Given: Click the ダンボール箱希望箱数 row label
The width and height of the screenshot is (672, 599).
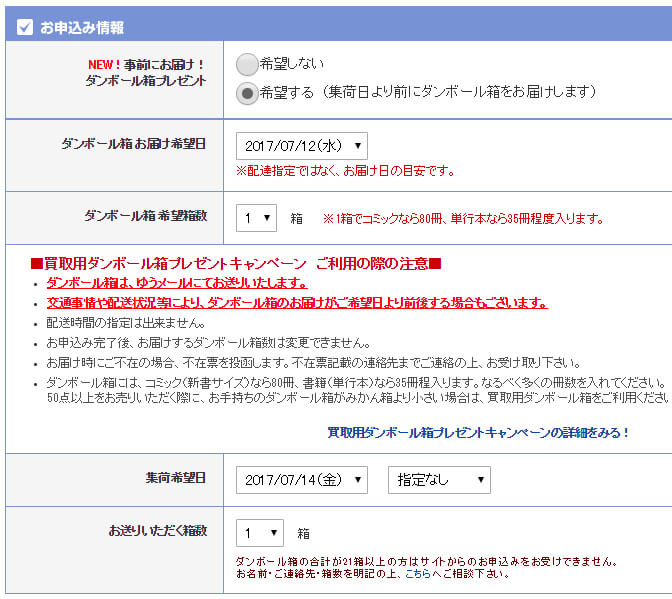Looking at the screenshot, I should [x=145, y=215].
